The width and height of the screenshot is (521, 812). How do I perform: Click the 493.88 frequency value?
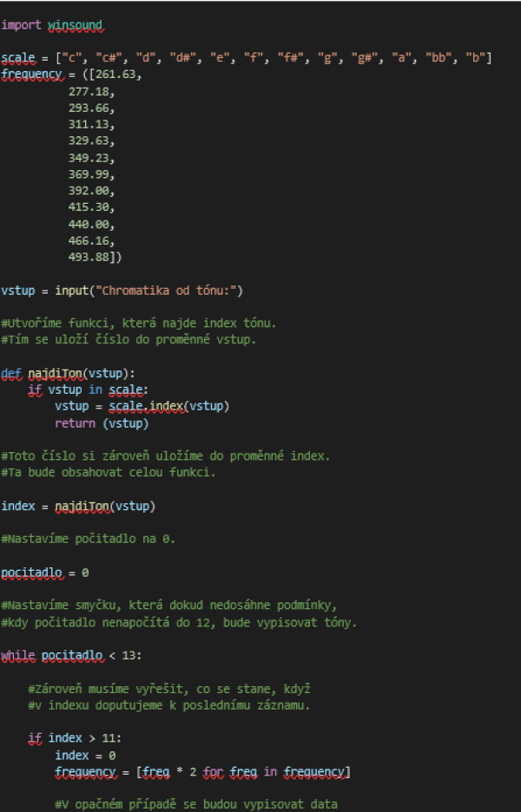tap(91, 257)
